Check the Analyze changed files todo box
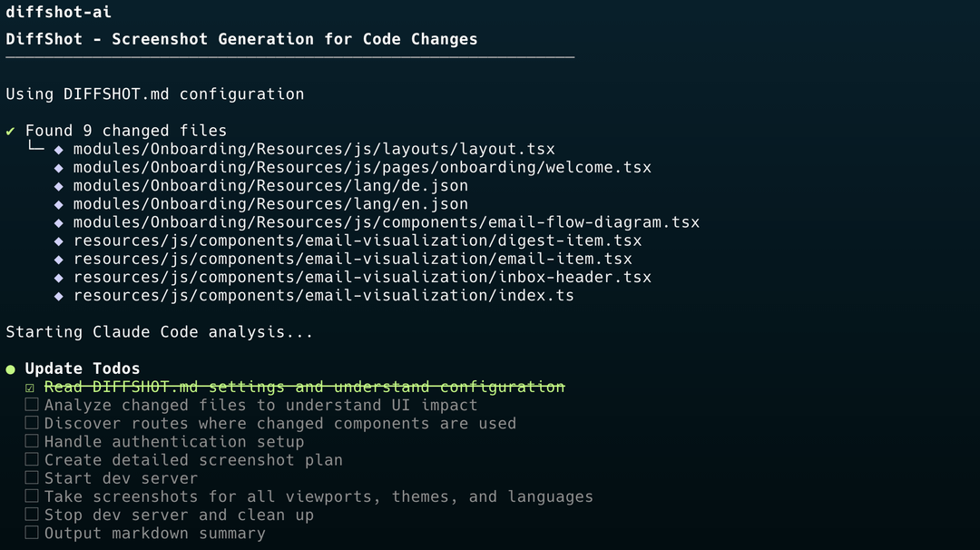Screen dimensions: 980x550 (x=31, y=405)
